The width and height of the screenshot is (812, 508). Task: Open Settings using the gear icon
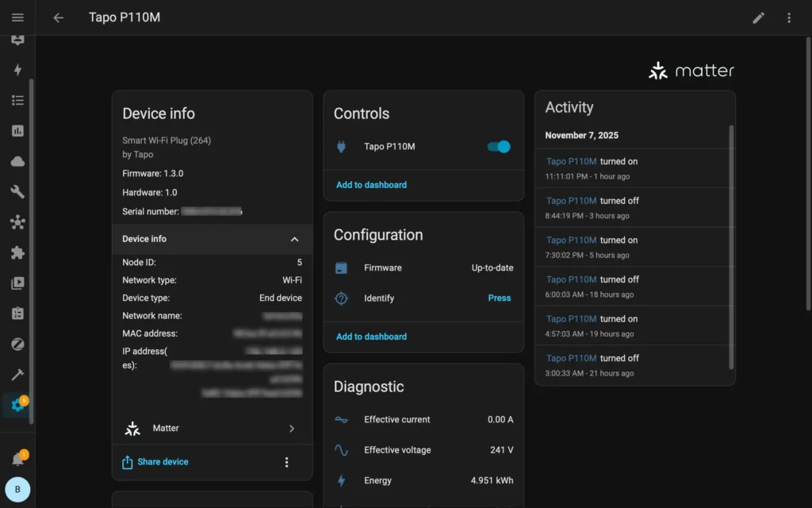click(x=17, y=405)
